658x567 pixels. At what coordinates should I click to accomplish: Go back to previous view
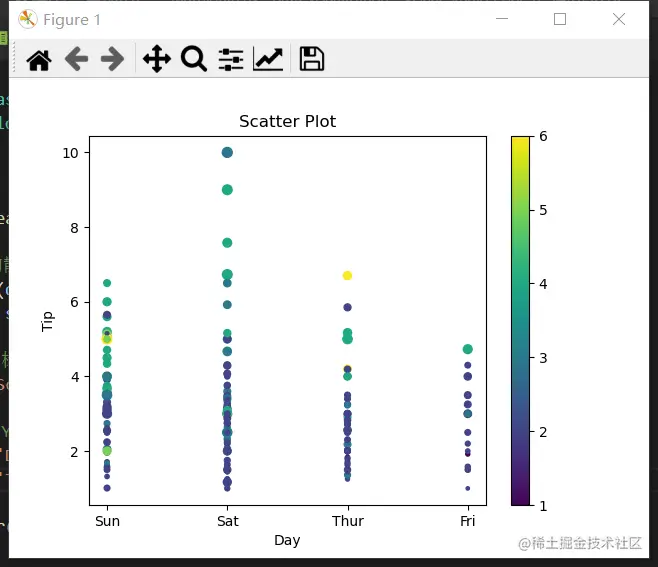(x=76, y=59)
